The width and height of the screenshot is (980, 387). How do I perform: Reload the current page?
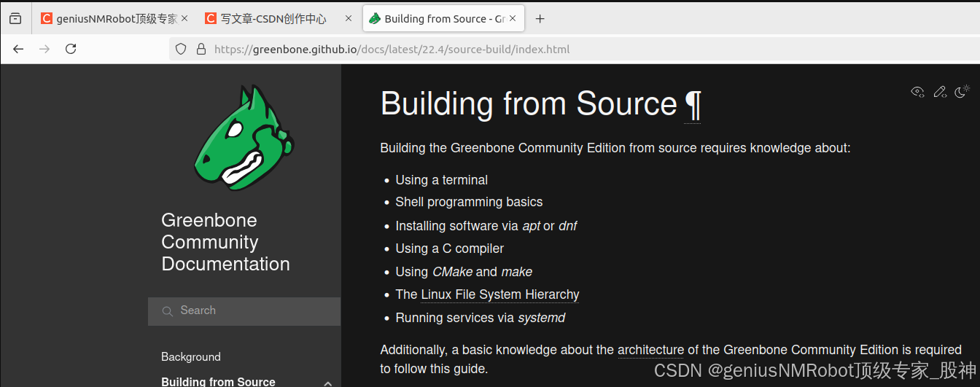(x=71, y=49)
